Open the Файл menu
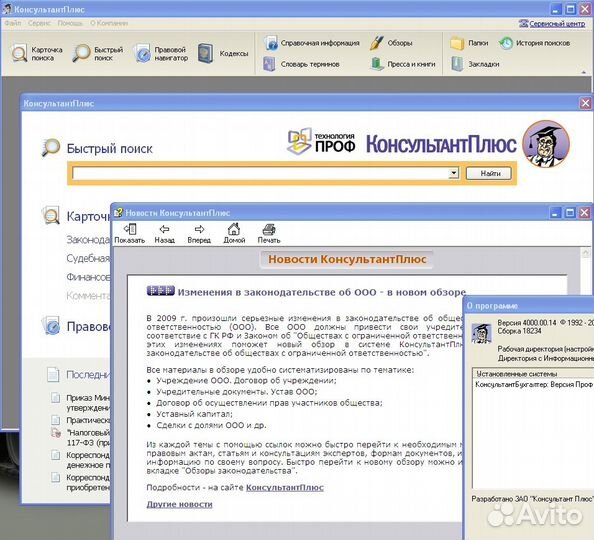Screen dimensions: 594x540 pyautogui.click(x=13, y=23)
